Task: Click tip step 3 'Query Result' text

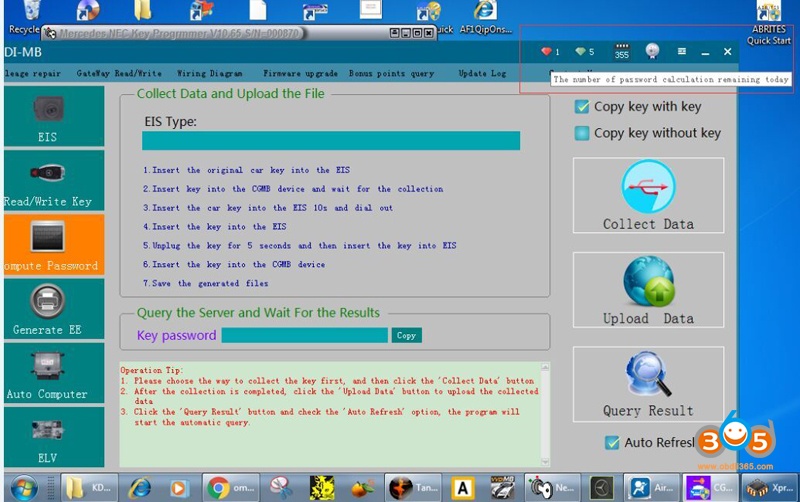Action: (211, 412)
